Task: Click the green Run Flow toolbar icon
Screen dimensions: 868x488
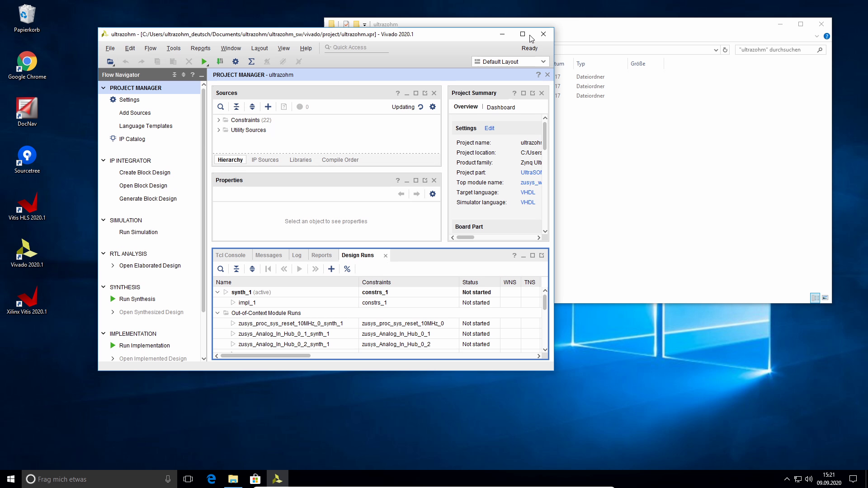Action: click(204, 62)
